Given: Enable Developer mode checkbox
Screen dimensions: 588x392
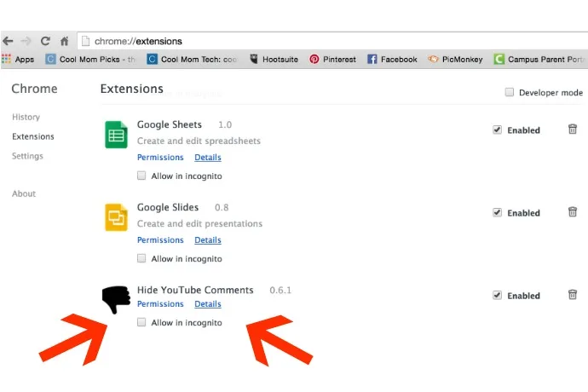Looking at the screenshot, I should pyautogui.click(x=510, y=92).
